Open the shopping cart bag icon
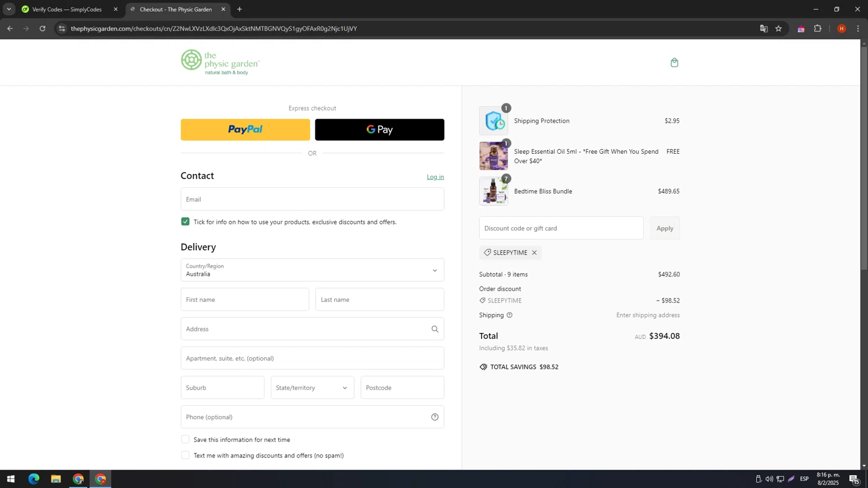The width and height of the screenshot is (868, 488). coord(674,62)
